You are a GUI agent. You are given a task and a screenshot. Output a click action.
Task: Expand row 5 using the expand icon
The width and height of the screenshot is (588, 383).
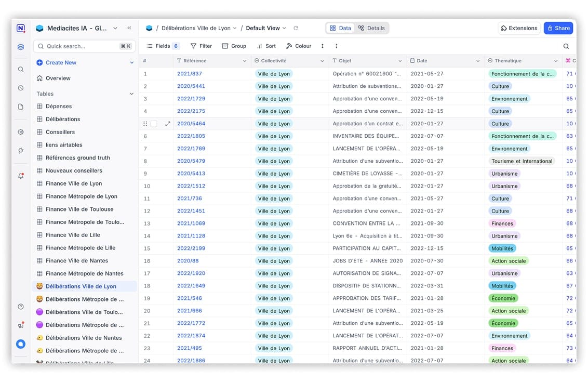(x=168, y=124)
